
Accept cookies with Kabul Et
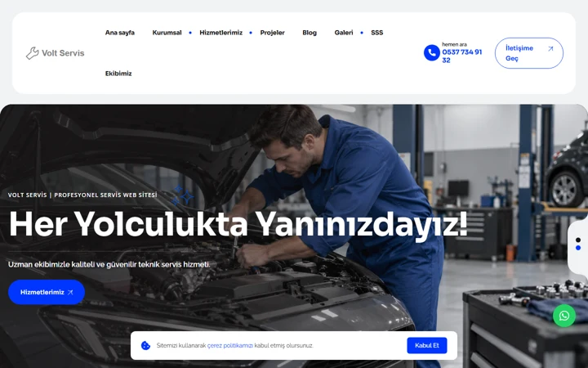pyautogui.click(x=427, y=345)
